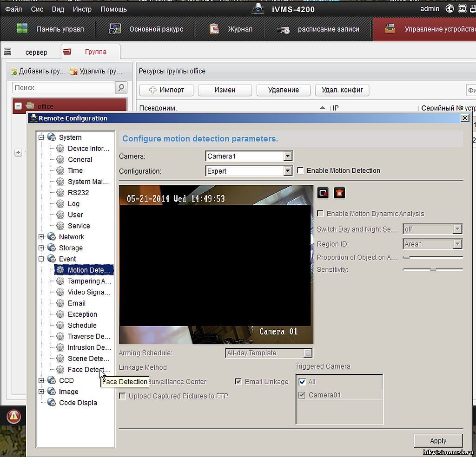Click the Arming Schedule template edit icon
The width and height of the screenshot is (476, 457).
click(x=308, y=353)
